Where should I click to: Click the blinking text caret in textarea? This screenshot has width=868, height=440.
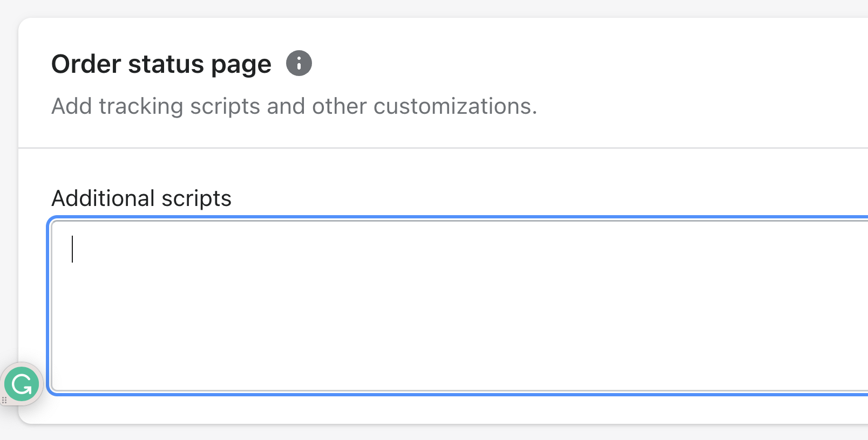click(72, 249)
